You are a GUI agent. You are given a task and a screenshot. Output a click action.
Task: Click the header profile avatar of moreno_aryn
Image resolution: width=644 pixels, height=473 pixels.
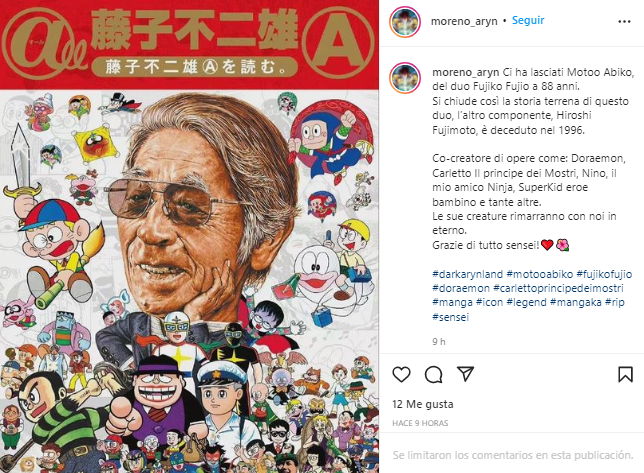click(x=405, y=21)
